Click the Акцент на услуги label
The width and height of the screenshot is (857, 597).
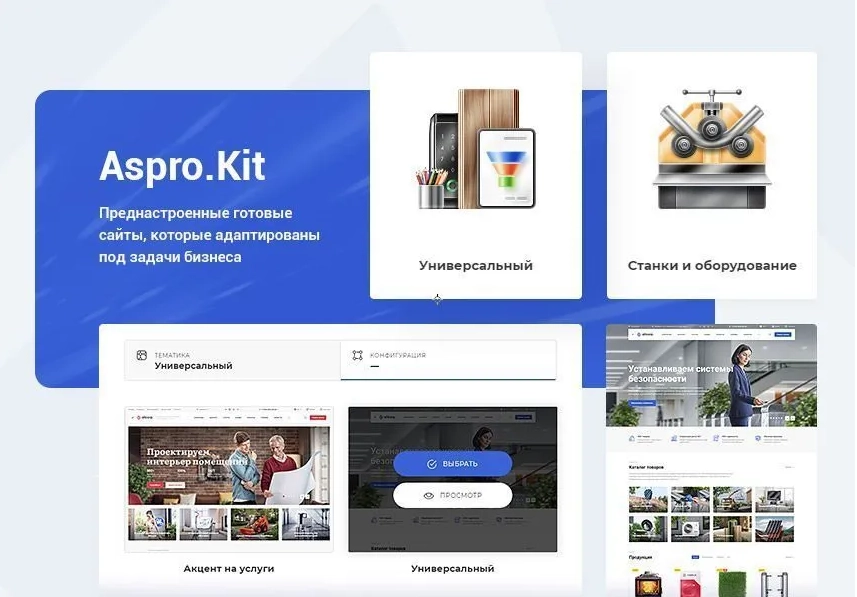[x=229, y=569]
